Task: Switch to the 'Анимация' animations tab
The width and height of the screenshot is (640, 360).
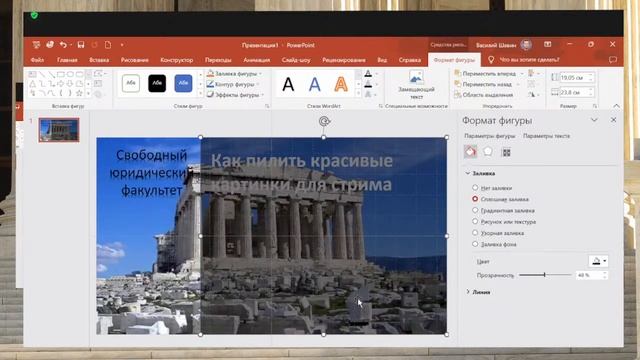Action: (x=256, y=60)
